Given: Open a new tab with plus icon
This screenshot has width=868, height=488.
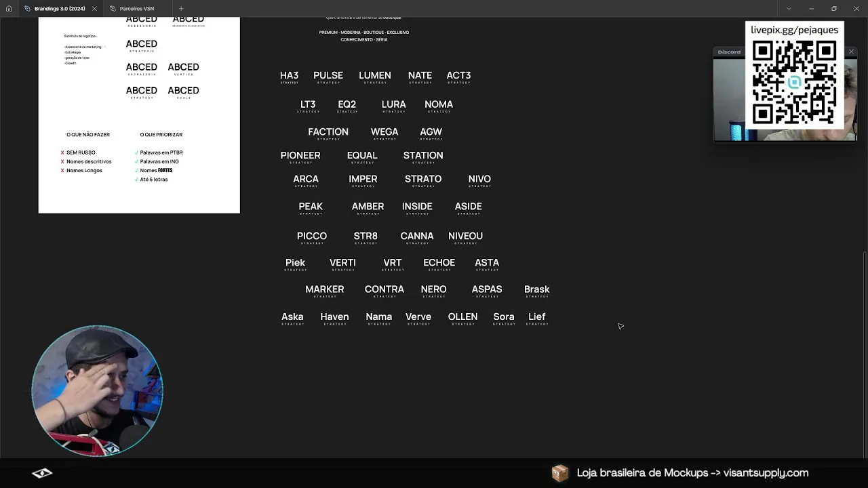Looking at the screenshot, I should pyautogui.click(x=181, y=9).
